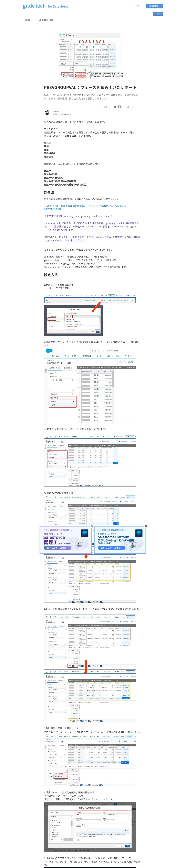This screenshot has width=186, height=868.
Task: Enlarge the step 2 outline columns screenshot
Action: (x=90, y=385)
